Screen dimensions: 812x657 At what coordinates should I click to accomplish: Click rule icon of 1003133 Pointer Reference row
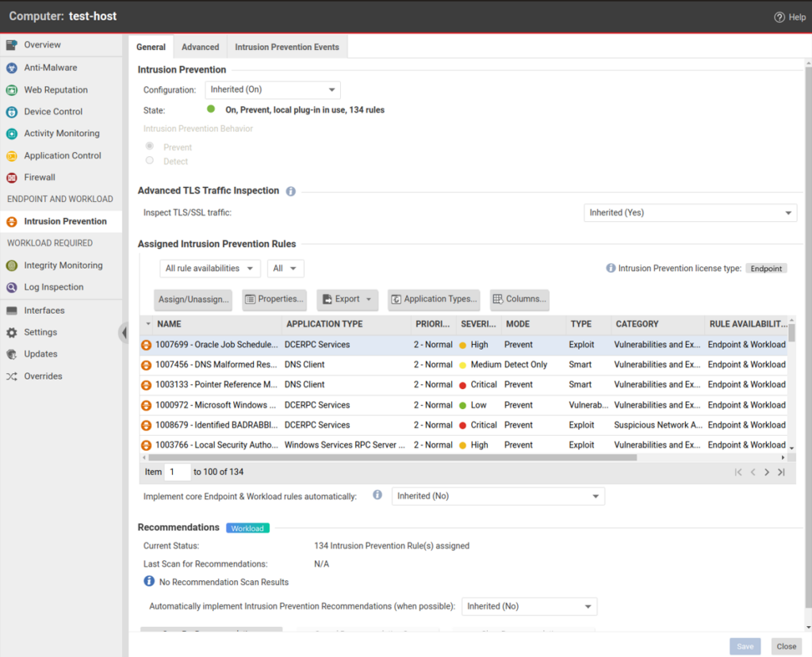[147, 385]
